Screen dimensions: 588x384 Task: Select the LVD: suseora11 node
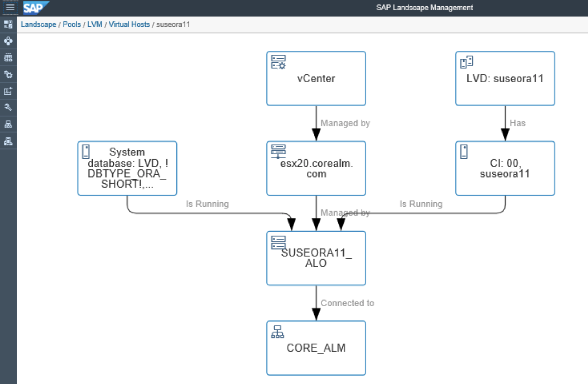coord(505,79)
